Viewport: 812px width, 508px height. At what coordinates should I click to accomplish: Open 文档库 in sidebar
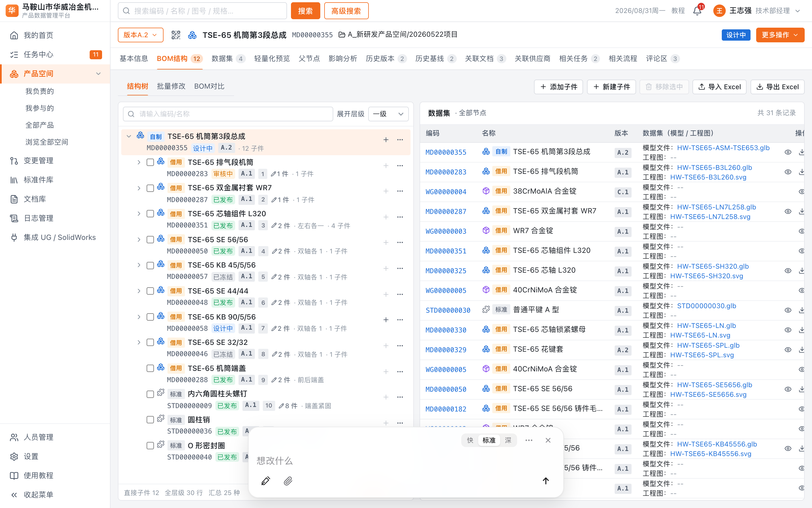(55, 199)
